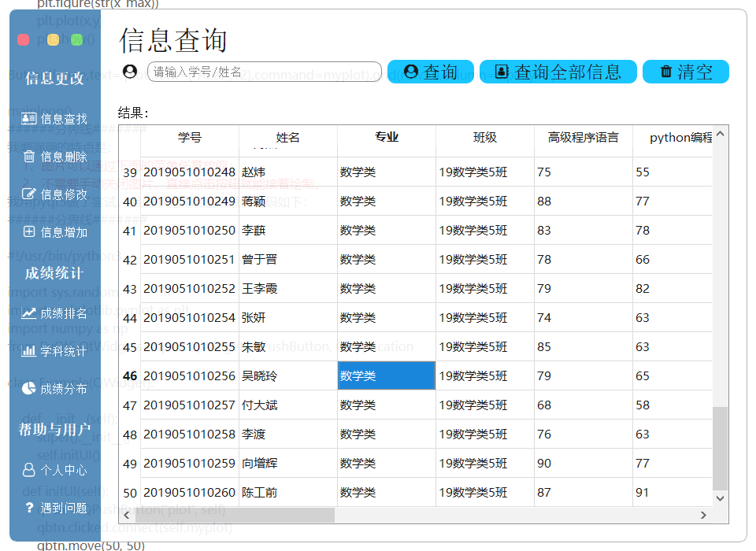Click the horizontal scroll right arrow
Image resolution: width=756 pixels, height=551 pixels.
coord(703,516)
